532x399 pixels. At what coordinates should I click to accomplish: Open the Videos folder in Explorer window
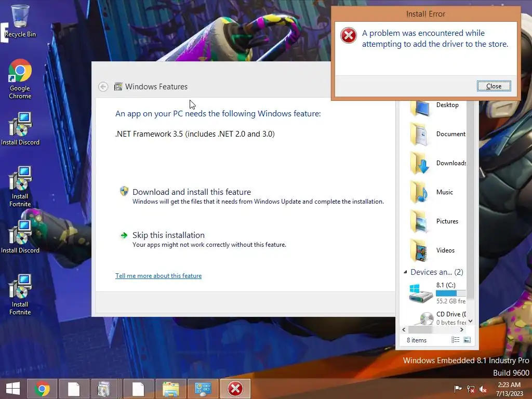pyautogui.click(x=432, y=251)
